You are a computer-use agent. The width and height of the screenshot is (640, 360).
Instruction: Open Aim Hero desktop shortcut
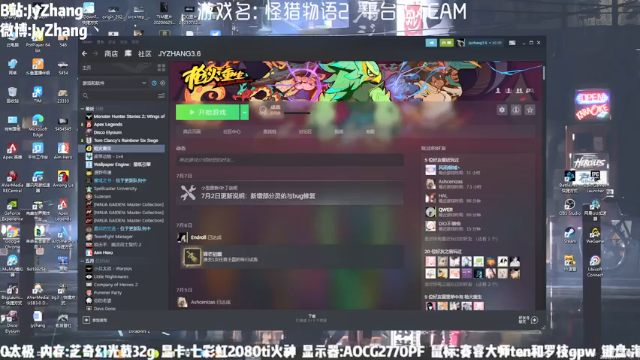point(63,151)
